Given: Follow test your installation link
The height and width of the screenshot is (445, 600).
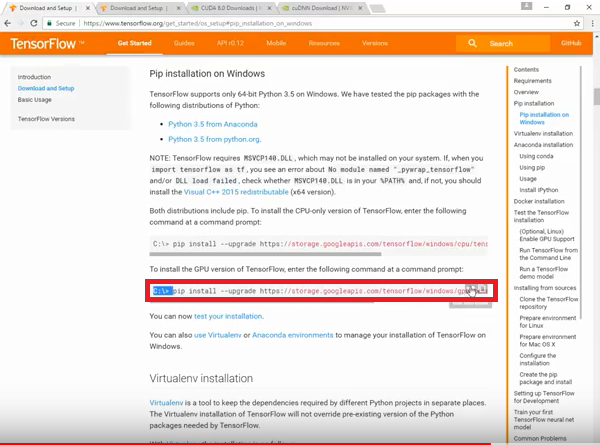Looking at the screenshot, I should [x=228, y=316].
